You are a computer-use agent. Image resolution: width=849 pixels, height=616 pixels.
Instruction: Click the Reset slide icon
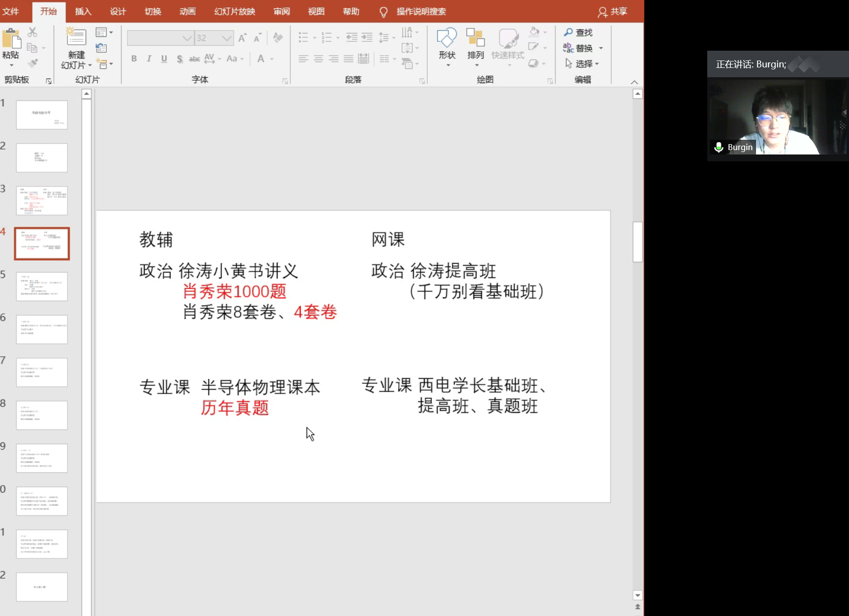pyautogui.click(x=101, y=48)
